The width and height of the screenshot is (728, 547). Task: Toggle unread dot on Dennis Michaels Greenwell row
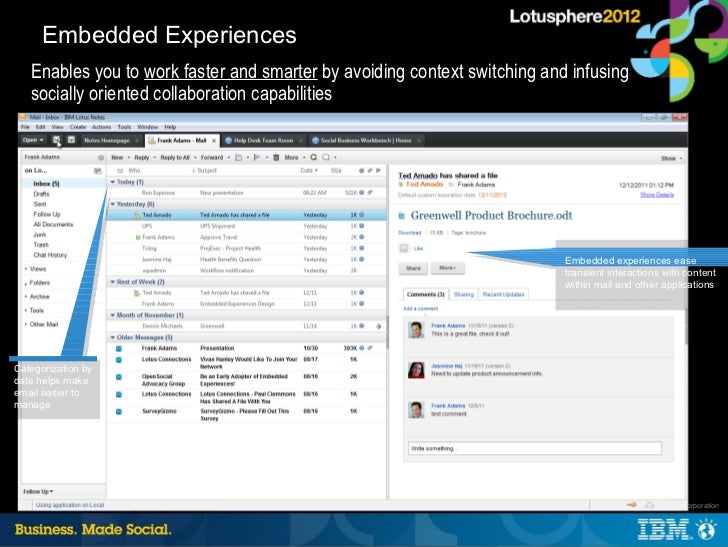tap(362, 326)
